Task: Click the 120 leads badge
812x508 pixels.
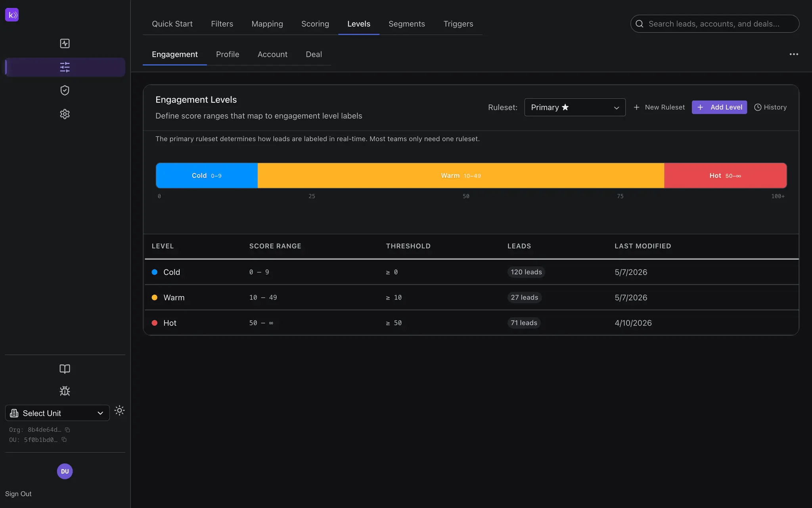Action: click(526, 272)
